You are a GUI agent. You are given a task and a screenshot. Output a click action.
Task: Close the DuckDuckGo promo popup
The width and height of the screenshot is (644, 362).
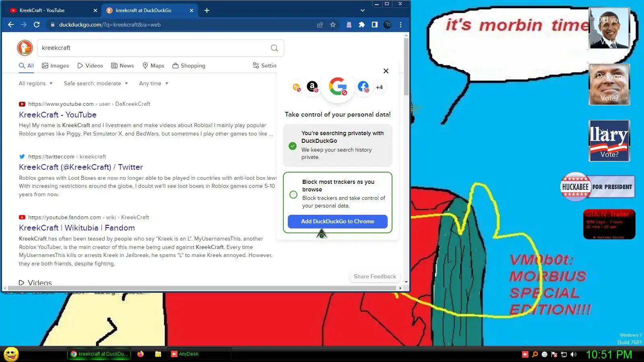[x=386, y=71]
